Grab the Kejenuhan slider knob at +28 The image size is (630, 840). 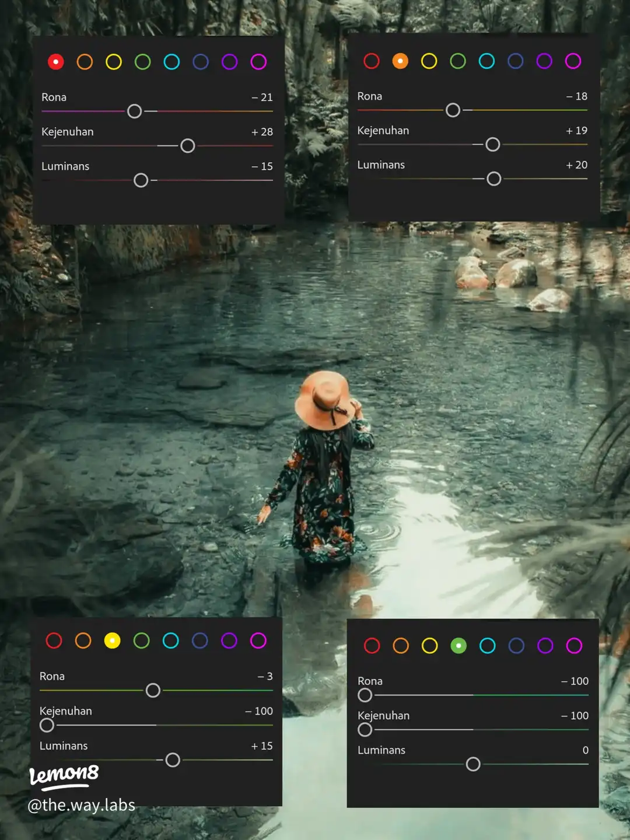tap(188, 146)
